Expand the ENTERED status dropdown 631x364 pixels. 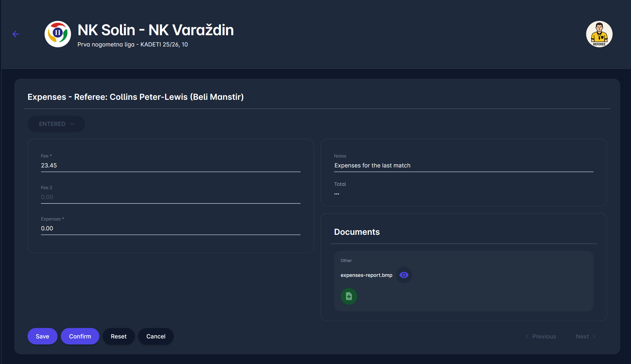click(52, 124)
